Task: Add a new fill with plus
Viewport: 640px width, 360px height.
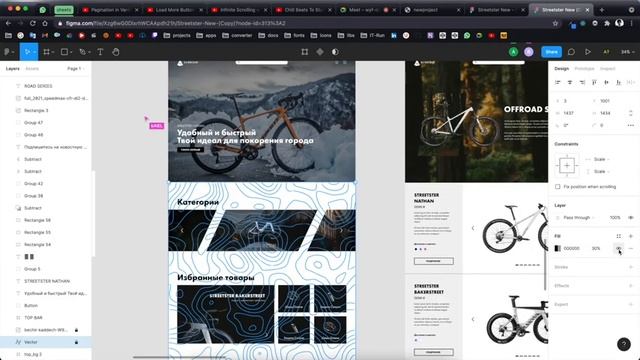Action: (631, 236)
